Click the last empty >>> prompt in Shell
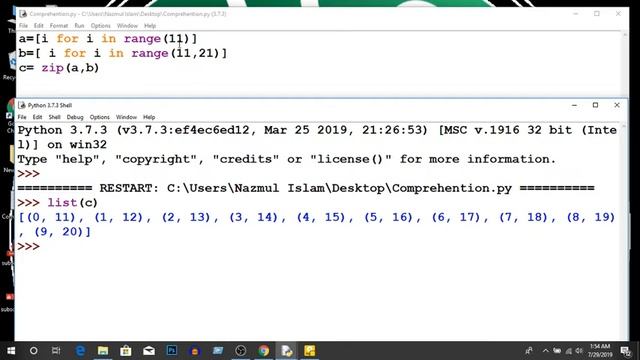Viewport: 640px width, 360px height. point(28,247)
